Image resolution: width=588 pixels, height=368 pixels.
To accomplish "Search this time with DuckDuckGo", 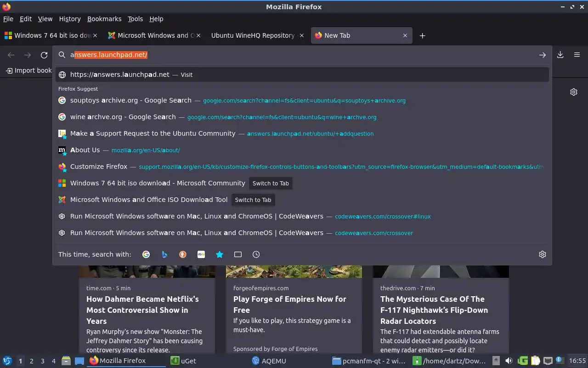I will click(x=183, y=254).
